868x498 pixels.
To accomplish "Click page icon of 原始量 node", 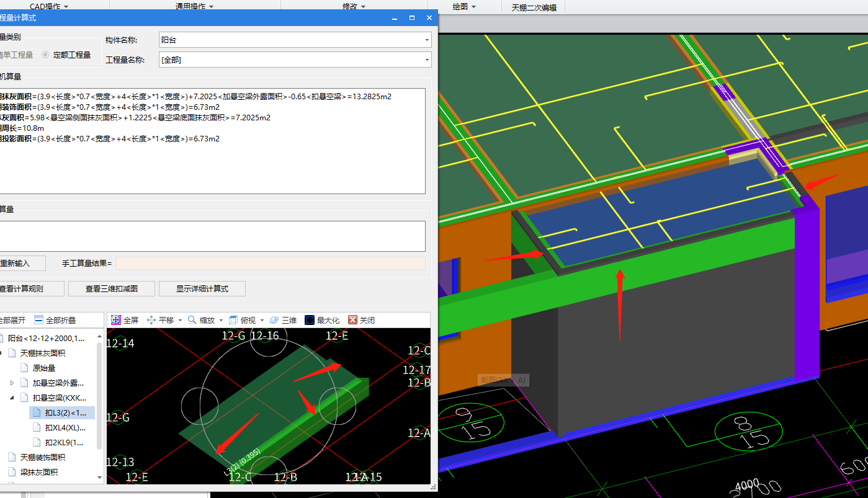I will pyautogui.click(x=24, y=368).
